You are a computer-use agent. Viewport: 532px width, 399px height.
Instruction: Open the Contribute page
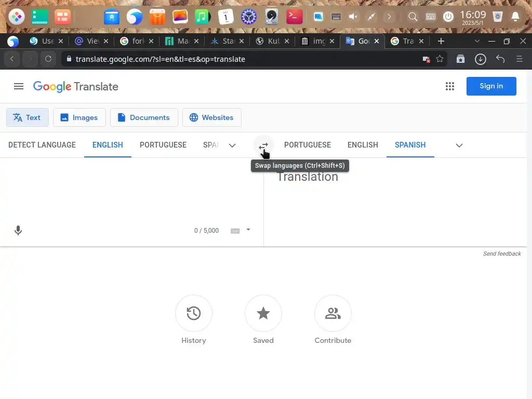(x=333, y=320)
